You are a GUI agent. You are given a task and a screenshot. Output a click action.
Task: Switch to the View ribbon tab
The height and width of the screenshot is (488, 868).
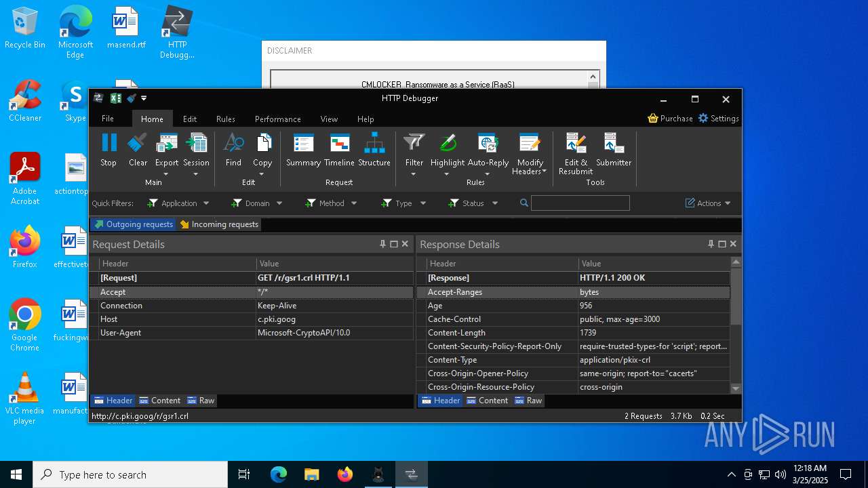[x=329, y=119]
